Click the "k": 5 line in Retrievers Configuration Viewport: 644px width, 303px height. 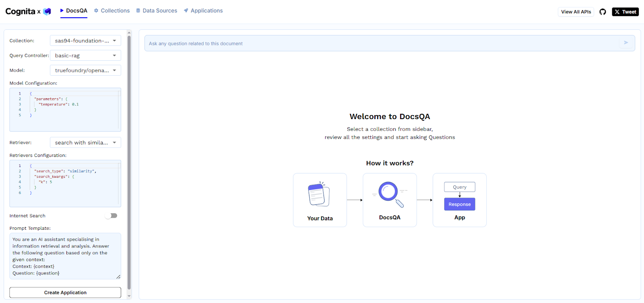45,182
